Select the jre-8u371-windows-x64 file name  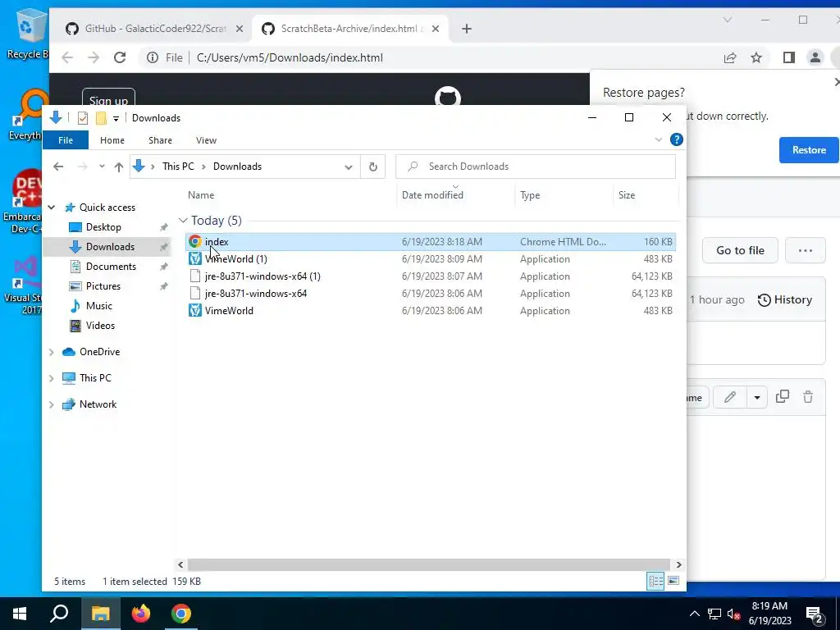[x=256, y=294]
